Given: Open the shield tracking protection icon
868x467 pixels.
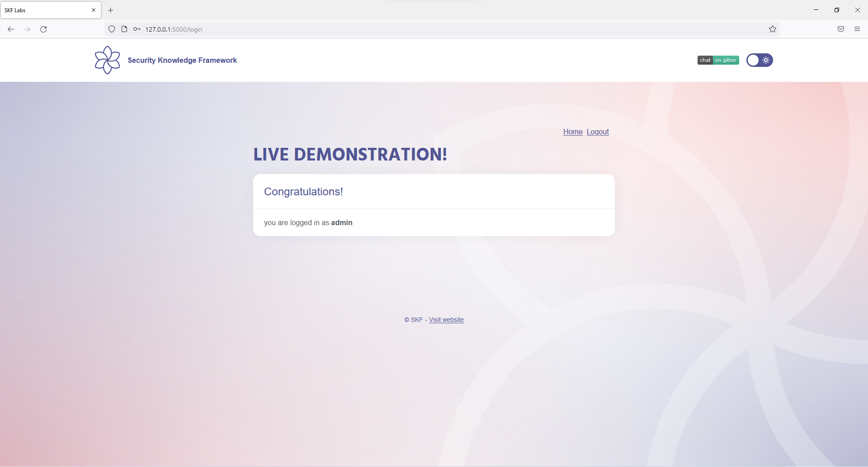Looking at the screenshot, I should tap(112, 29).
